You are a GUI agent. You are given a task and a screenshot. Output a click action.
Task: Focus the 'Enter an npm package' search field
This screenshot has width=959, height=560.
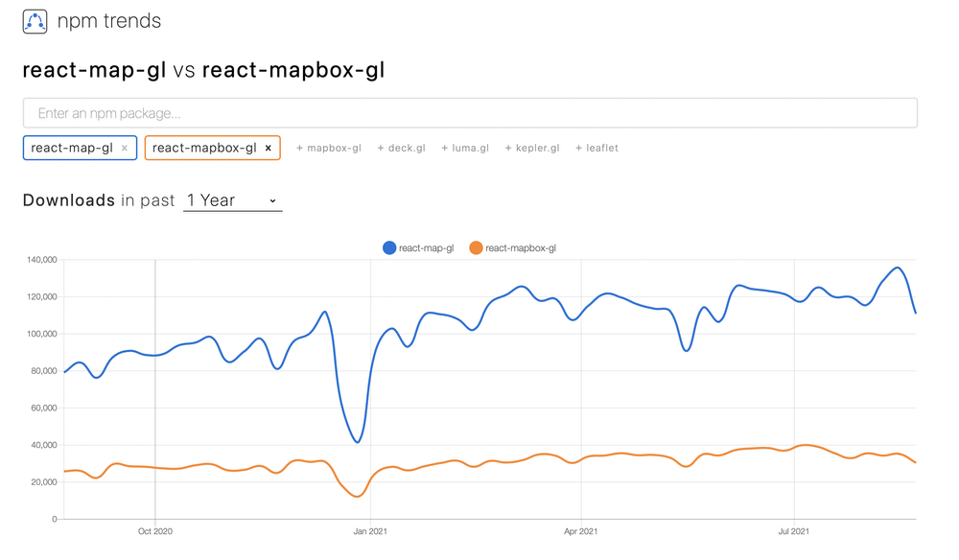(x=470, y=113)
